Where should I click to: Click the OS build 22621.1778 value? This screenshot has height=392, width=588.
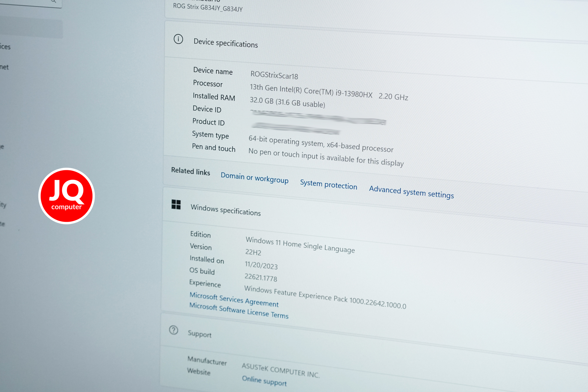261,277
